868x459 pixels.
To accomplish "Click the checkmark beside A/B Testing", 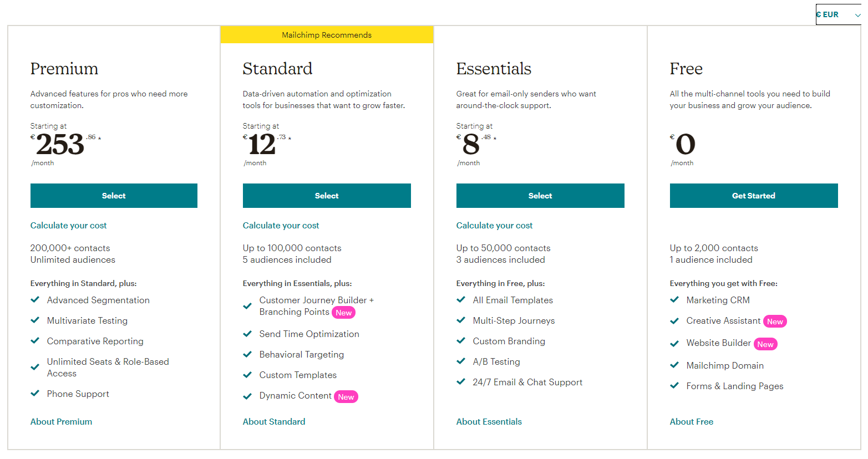I will pos(460,361).
